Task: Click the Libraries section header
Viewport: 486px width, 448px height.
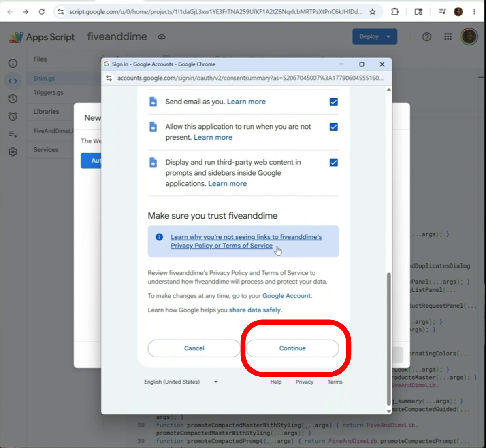Action: tap(46, 111)
